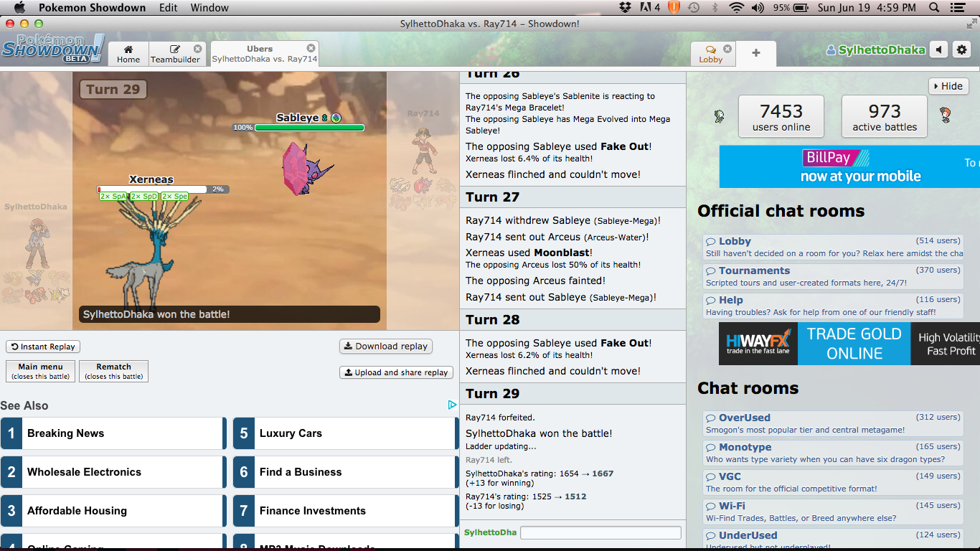Click the HiWayFX trade gold ad
This screenshot has width=980, height=551.
pos(849,344)
